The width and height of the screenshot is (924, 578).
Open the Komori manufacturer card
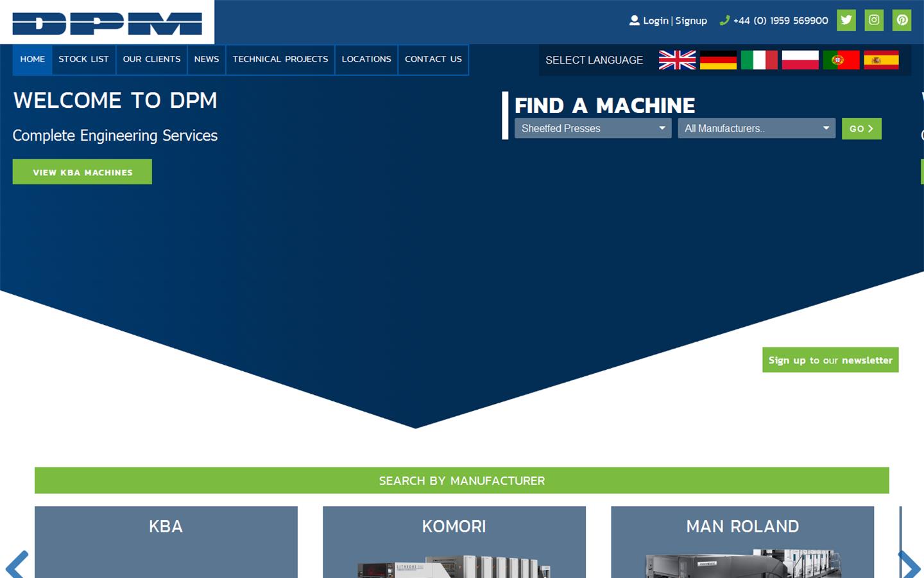tap(454, 541)
